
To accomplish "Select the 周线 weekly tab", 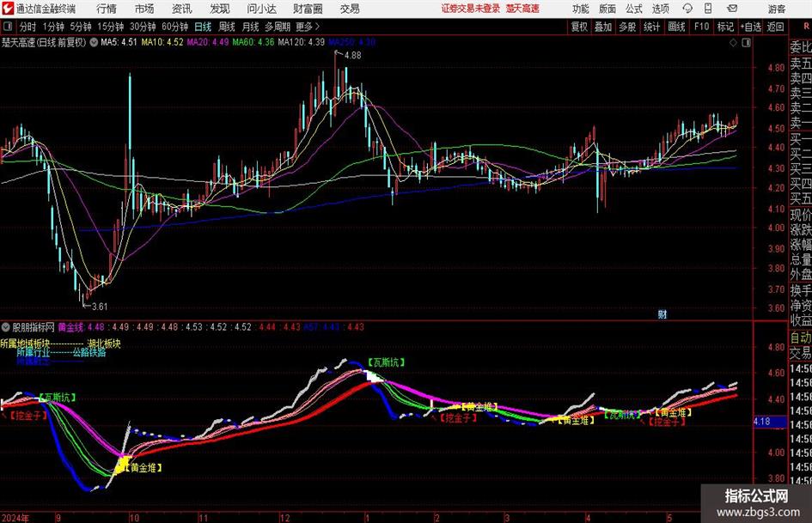I will click(227, 27).
